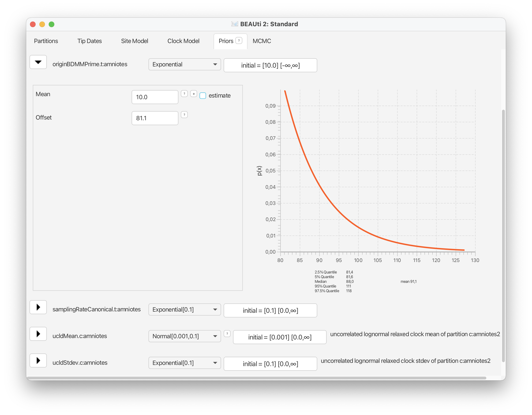This screenshot has width=532, height=415.
Task: Click the initial = [10.0] [-∞,∞] button
Action: tap(270, 65)
